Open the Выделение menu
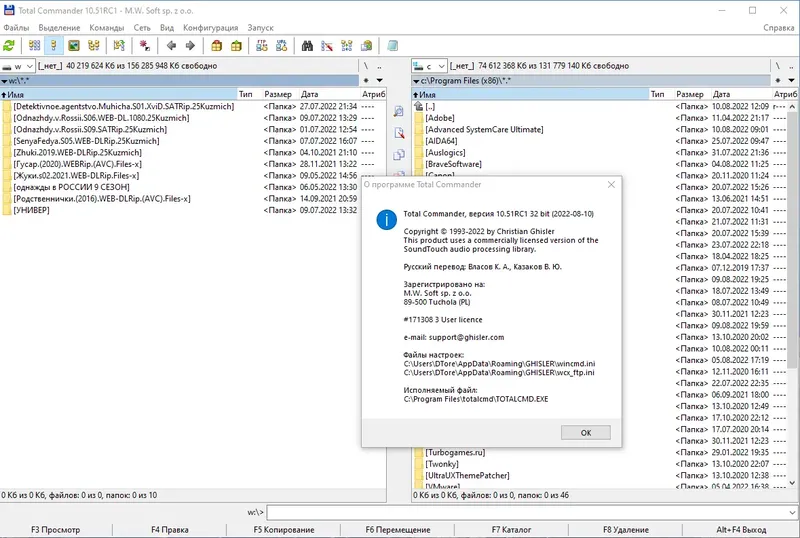This screenshot has width=800, height=538. (59, 28)
